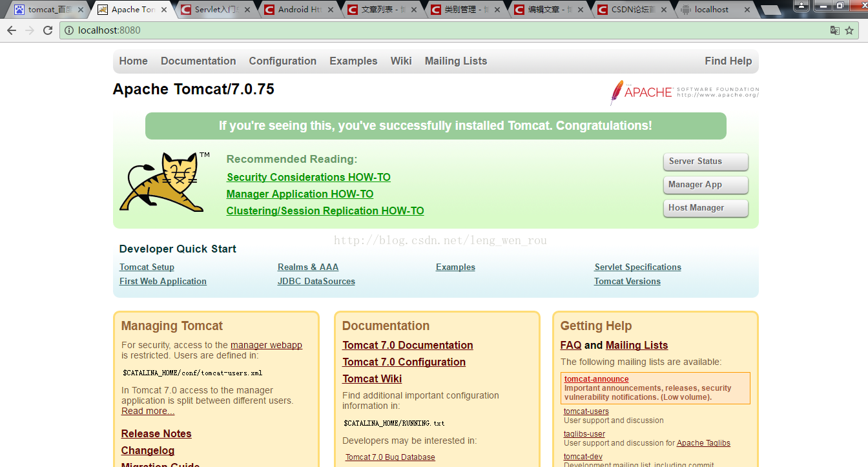868x467 pixels.
Task: Open the FAQ link under Getting Help
Action: coord(571,345)
